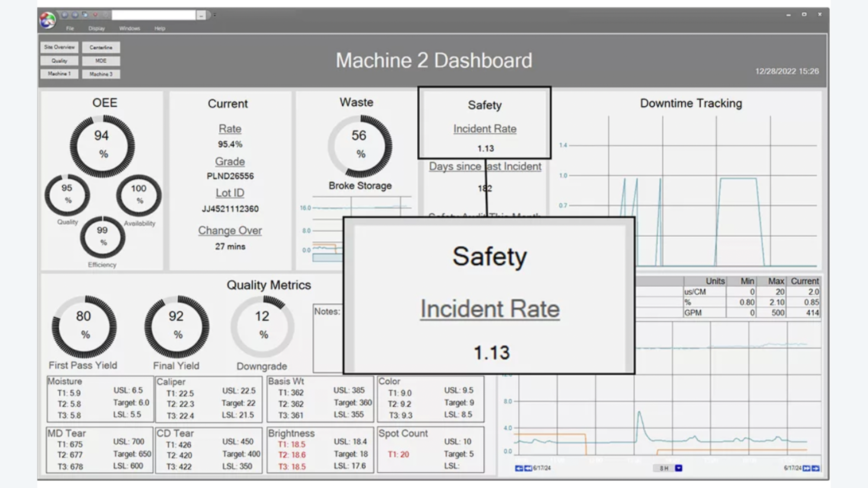Step trend back with double-left arrow

pos(528,468)
